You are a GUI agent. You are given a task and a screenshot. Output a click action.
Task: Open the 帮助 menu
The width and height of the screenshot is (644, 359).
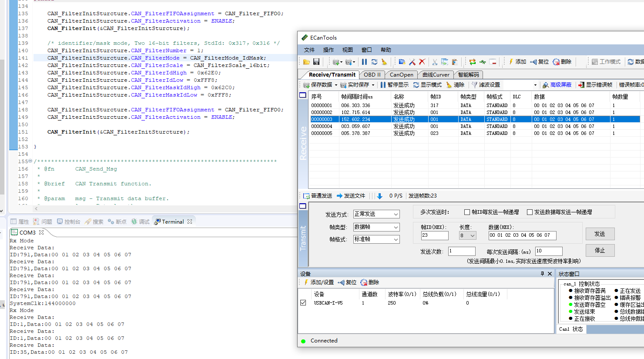(x=386, y=50)
